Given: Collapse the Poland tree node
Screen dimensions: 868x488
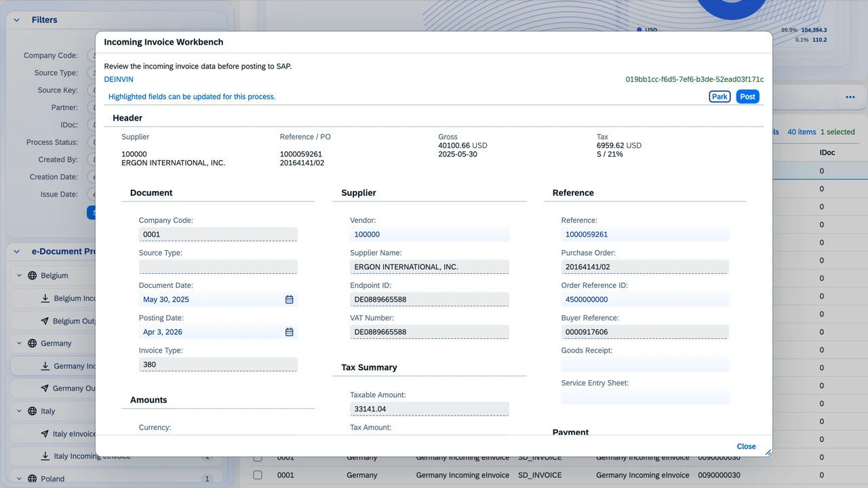Looking at the screenshot, I should [19, 479].
